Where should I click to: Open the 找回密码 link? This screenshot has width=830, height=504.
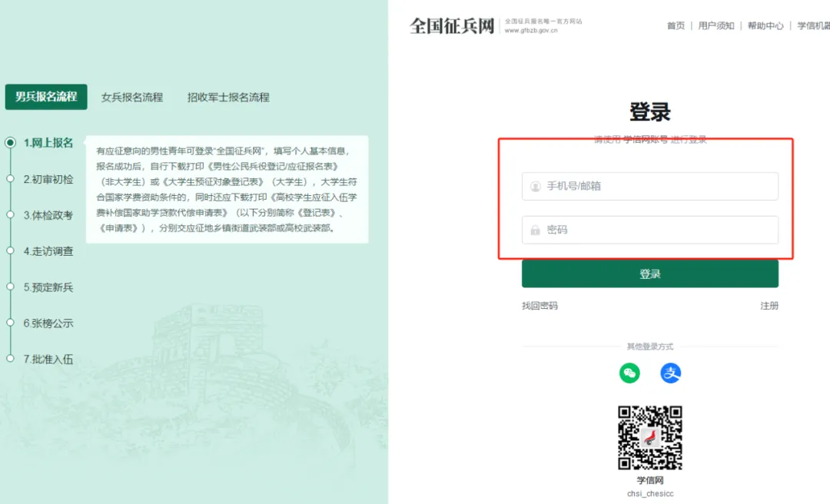tap(539, 306)
